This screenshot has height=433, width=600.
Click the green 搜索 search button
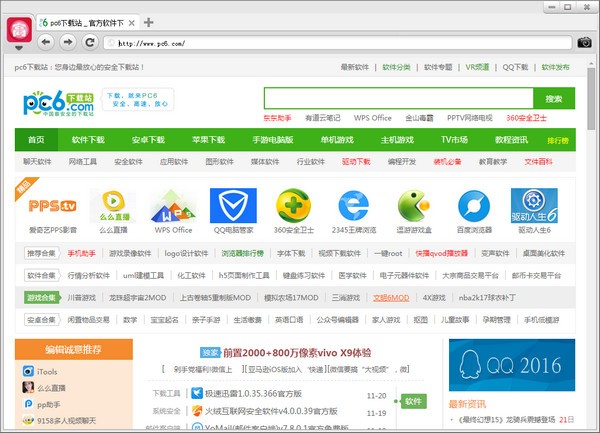[x=554, y=98]
